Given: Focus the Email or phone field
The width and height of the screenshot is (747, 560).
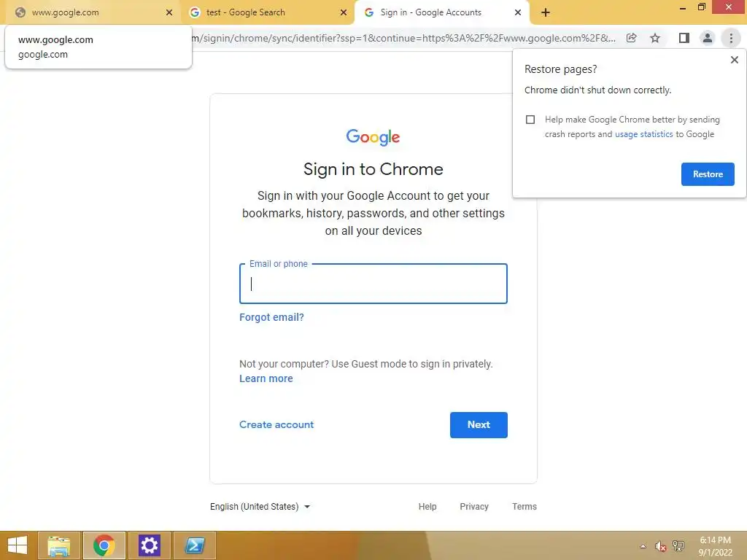Looking at the screenshot, I should (373, 284).
